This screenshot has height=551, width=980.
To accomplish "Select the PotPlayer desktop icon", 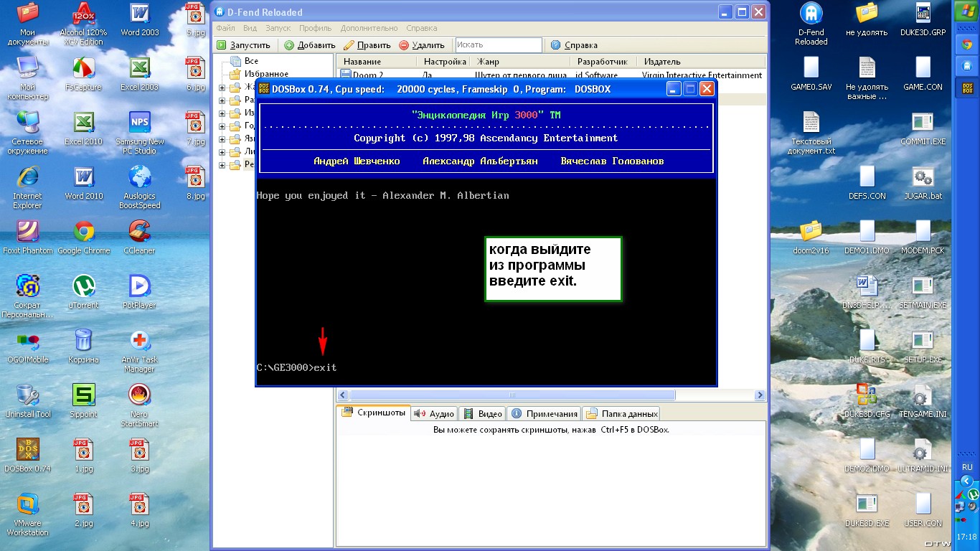I will point(139,293).
